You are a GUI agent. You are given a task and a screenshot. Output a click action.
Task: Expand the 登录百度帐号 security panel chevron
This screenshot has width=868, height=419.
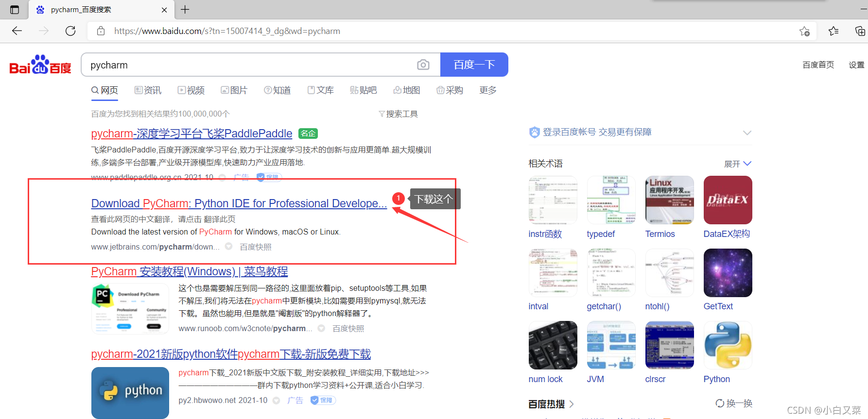click(x=747, y=133)
